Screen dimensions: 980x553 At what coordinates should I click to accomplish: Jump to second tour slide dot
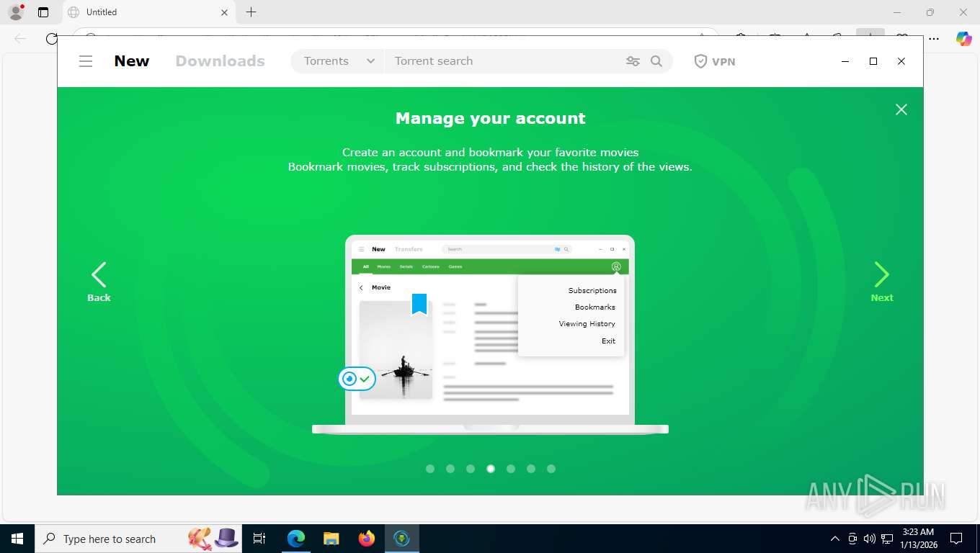point(450,469)
